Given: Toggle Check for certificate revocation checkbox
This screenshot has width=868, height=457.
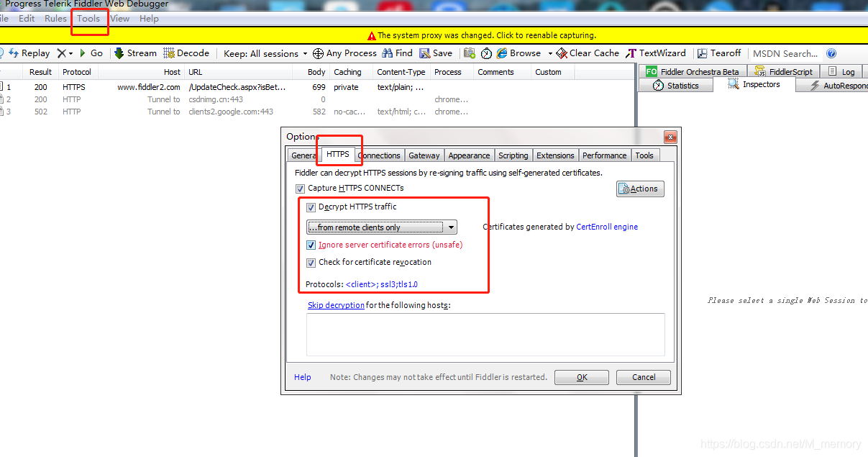Looking at the screenshot, I should tap(311, 263).
